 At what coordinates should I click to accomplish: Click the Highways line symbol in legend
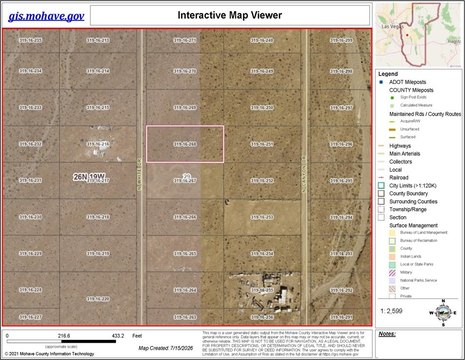(382, 146)
